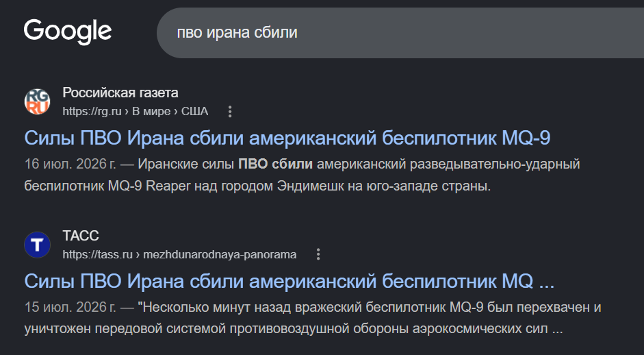This screenshot has height=355, width=644.
Task: Focus the search box with 'пво ирана сбили'
Action: (400, 32)
